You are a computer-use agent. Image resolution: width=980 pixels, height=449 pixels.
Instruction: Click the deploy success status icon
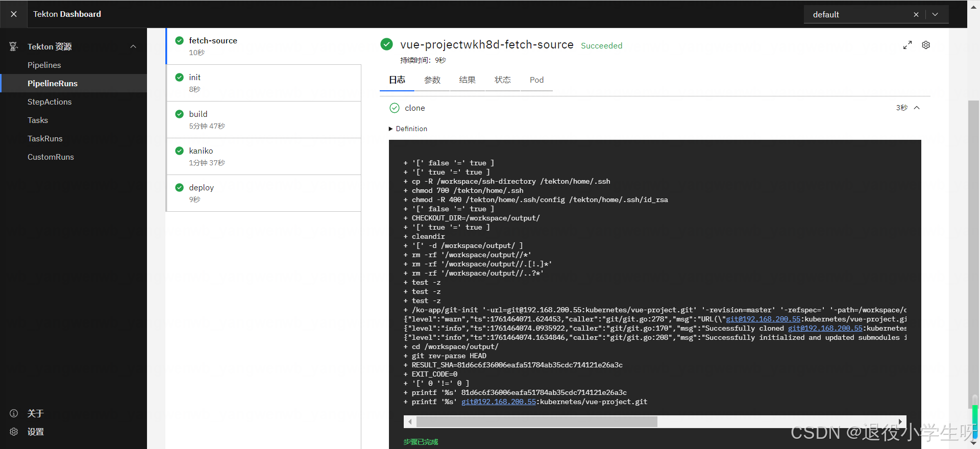coord(179,187)
